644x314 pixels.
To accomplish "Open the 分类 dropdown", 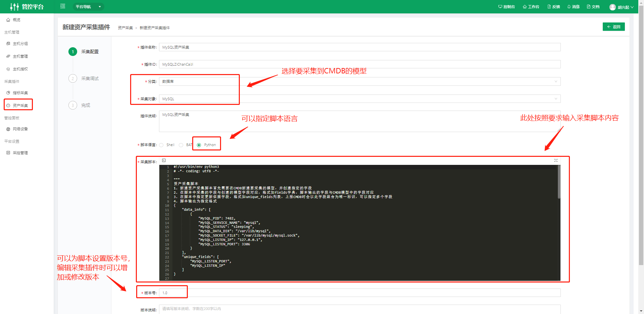I will pos(360,81).
